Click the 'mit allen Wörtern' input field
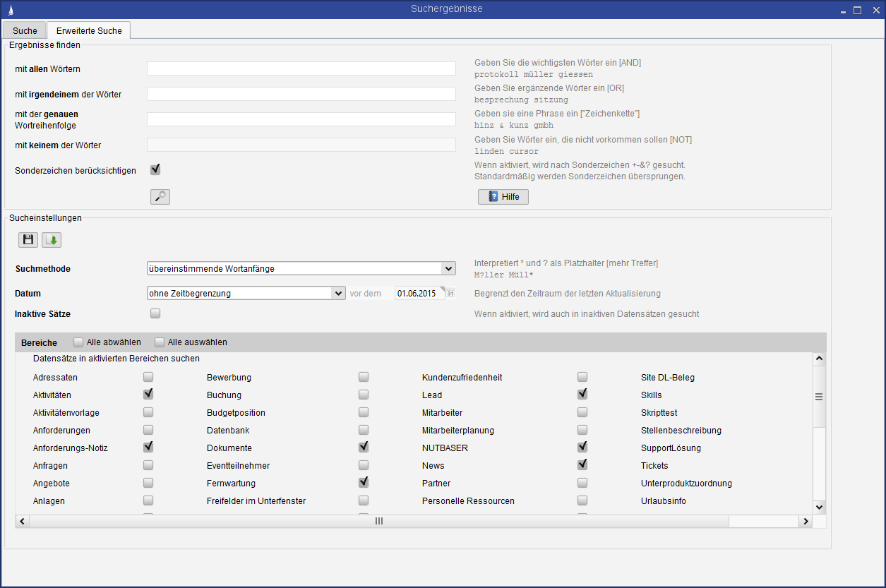 tap(301, 68)
